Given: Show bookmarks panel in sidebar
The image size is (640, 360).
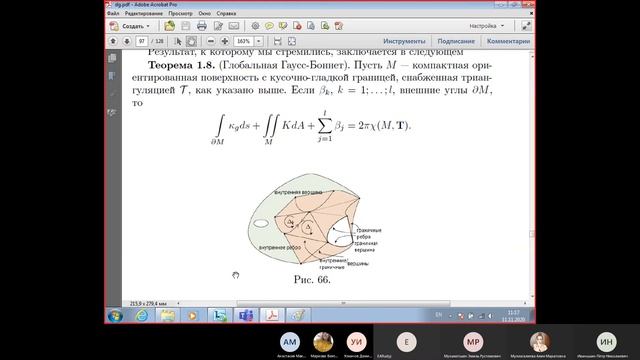Looking at the screenshot, I should (112, 76).
